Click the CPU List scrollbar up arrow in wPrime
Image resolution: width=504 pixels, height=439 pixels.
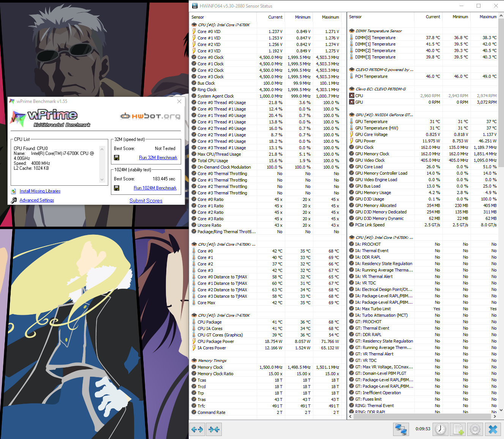pos(102,149)
